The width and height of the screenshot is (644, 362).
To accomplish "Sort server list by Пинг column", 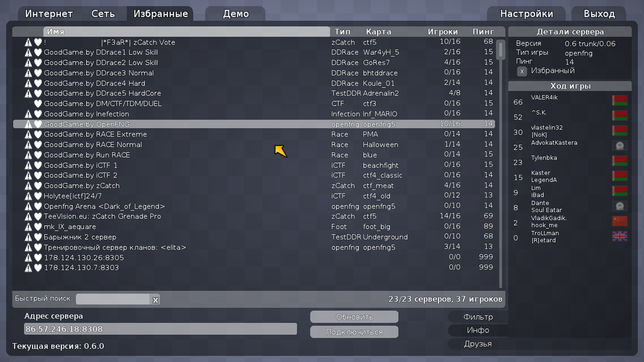I will pos(483,32).
